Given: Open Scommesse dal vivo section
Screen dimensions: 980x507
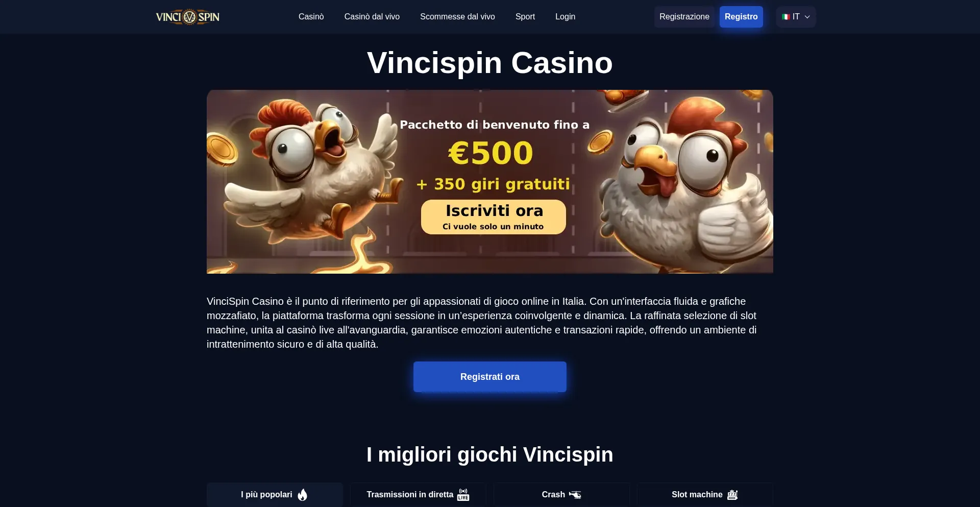Looking at the screenshot, I should pyautogui.click(x=457, y=17).
